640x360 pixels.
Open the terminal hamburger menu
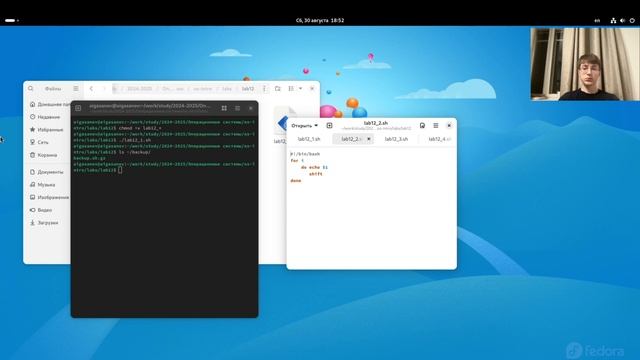pos(238,108)
